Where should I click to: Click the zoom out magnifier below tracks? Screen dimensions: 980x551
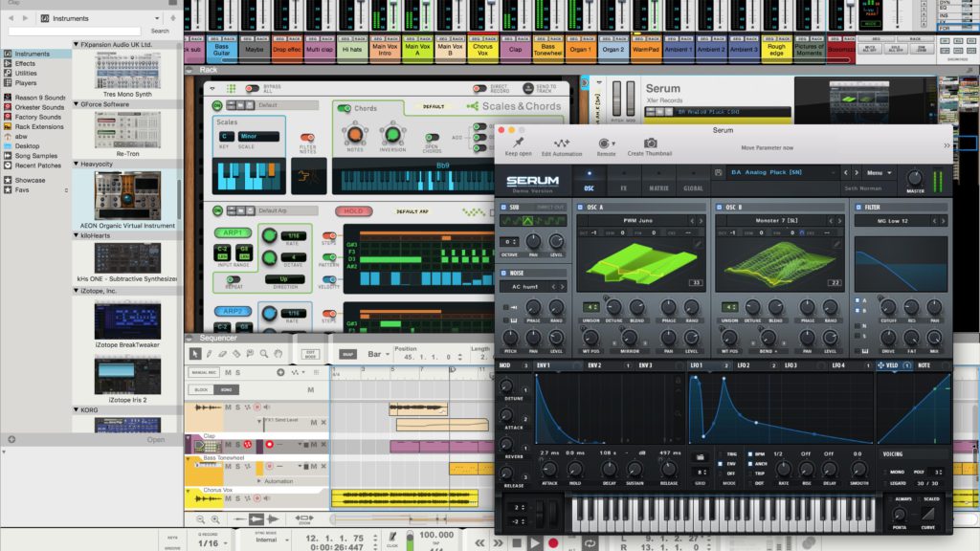[200, 519]
